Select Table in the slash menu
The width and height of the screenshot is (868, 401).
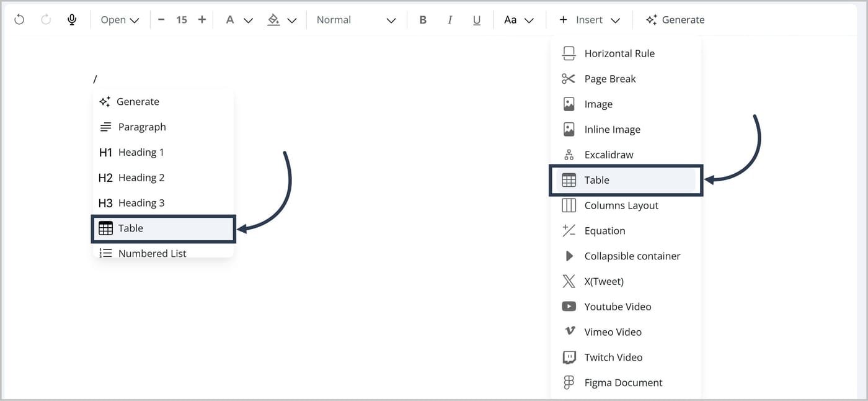[x=163, y=228]
